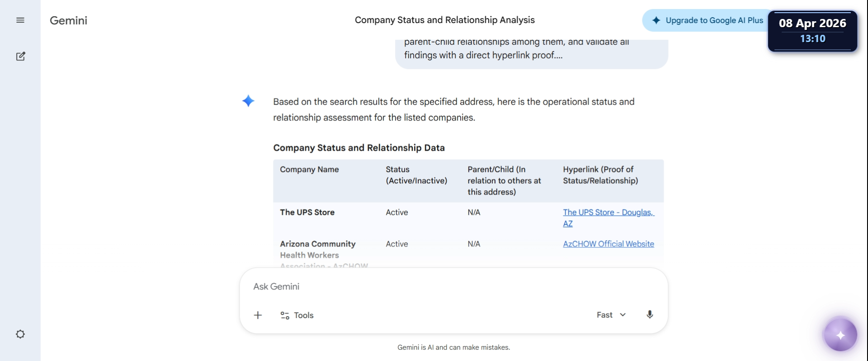868x361 pixels.
Task: Click into the Ask Gemini input field
Action: coord(452,287)
